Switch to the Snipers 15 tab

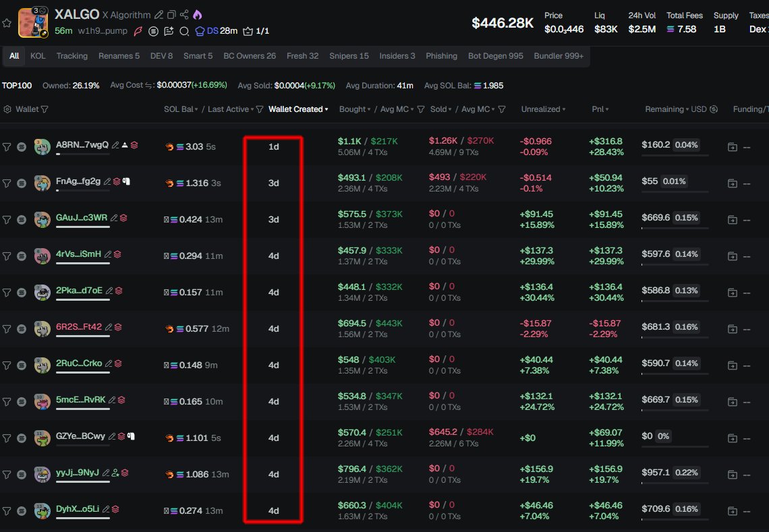349,56
